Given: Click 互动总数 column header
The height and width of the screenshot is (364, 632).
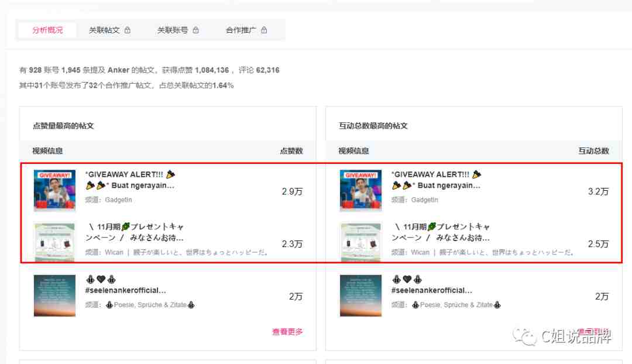Looking at the screenshot, I should pyautogui.click(x=594, y=151).
